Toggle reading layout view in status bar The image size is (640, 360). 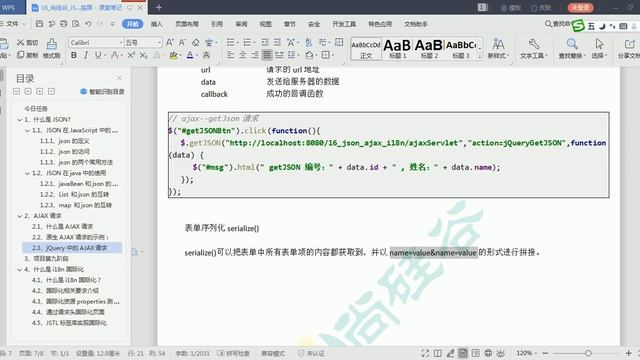438,353
